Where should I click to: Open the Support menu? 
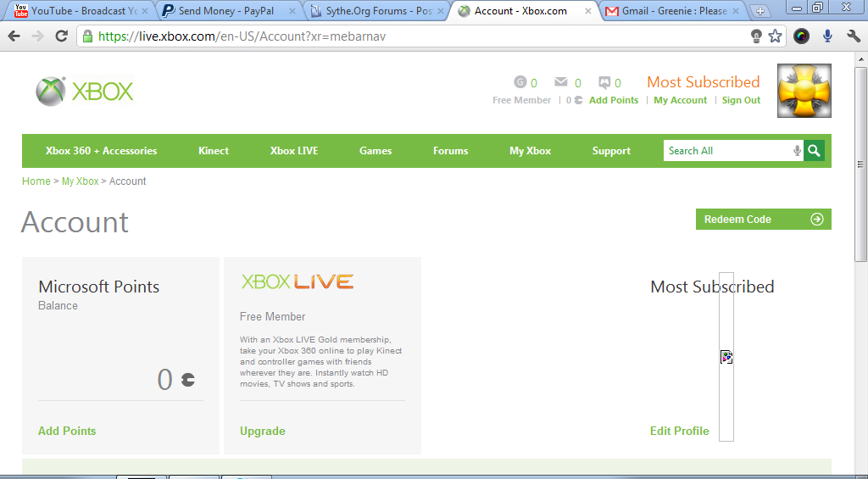pos(611,151)
